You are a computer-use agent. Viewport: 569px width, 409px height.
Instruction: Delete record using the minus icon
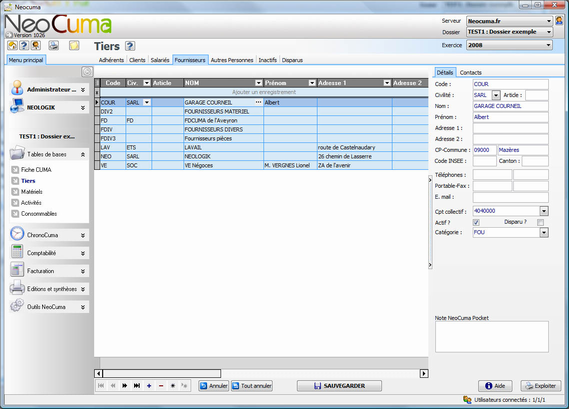161,385
